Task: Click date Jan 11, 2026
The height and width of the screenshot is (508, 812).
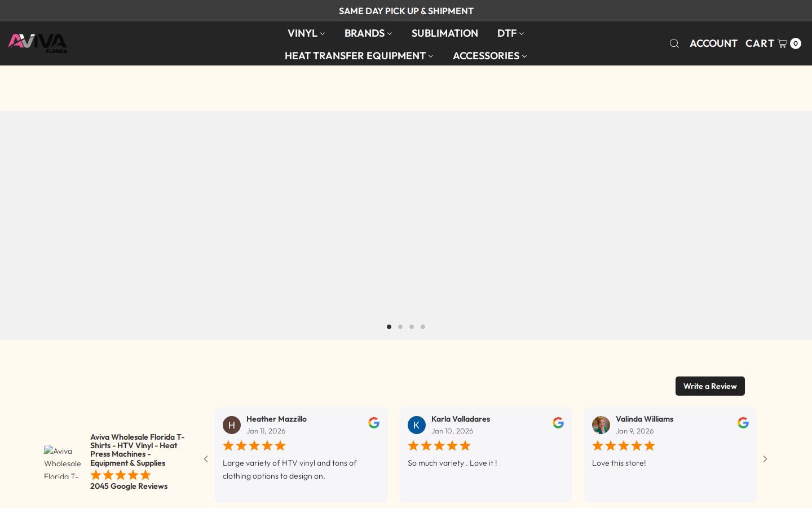Action: (266, 431)
